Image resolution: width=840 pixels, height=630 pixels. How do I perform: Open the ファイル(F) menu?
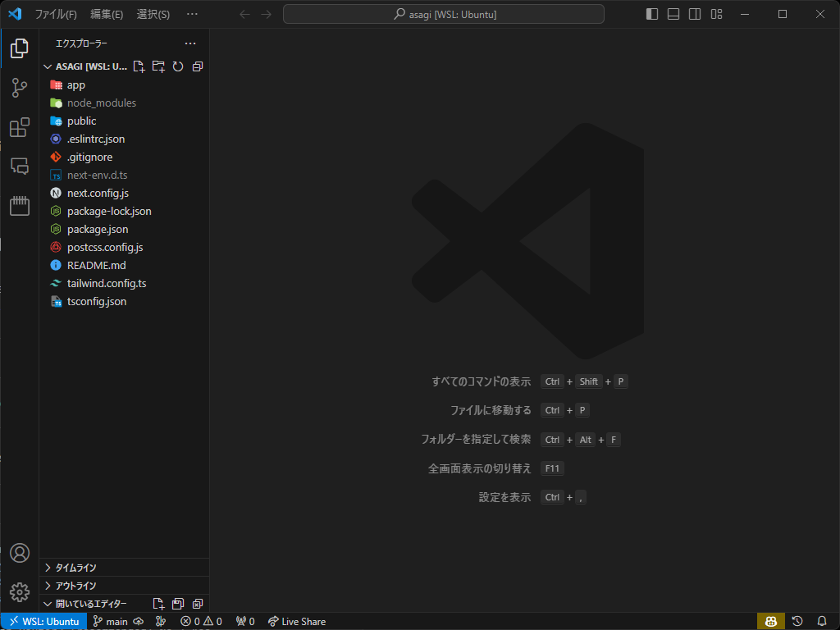tap(56, 15)
